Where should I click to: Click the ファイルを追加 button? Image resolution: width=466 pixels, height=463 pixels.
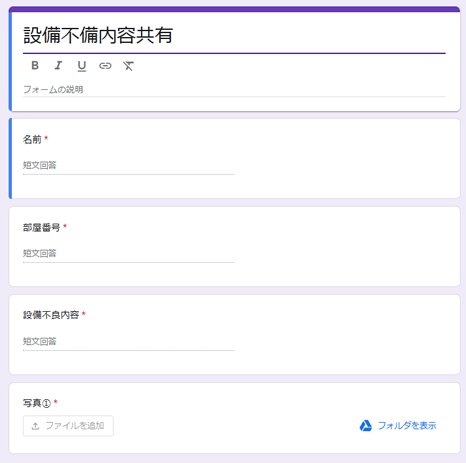[x=68, y=426]
